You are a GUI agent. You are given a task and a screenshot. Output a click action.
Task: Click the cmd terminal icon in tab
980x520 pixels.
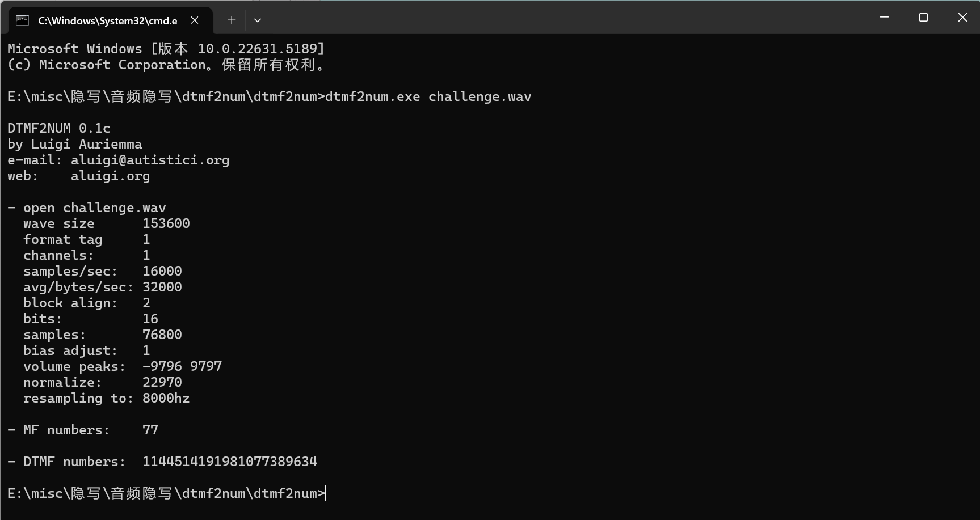coord(22,20)
